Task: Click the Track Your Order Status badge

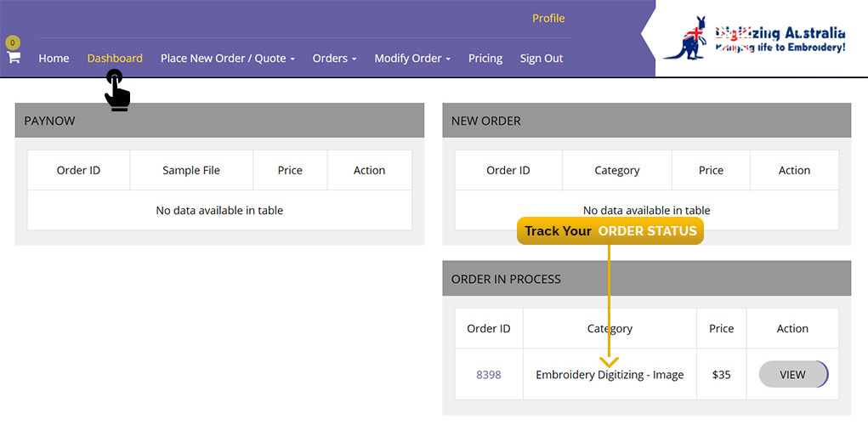Action: (610, 231)
